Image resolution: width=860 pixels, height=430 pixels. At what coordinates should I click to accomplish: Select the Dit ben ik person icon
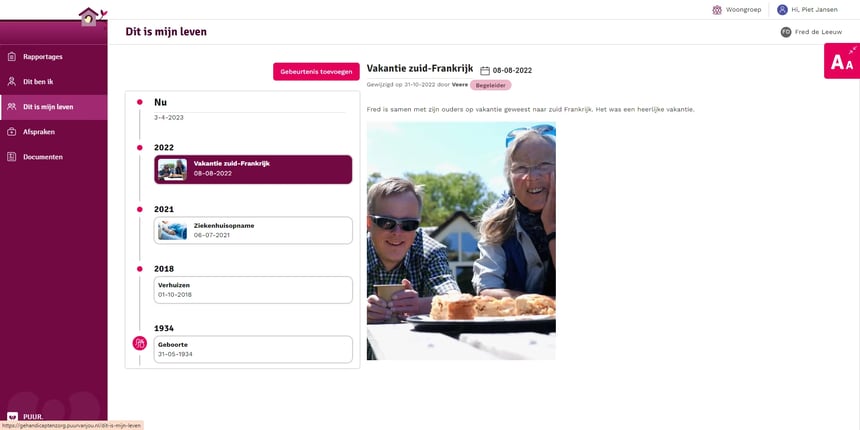point(12,82)
